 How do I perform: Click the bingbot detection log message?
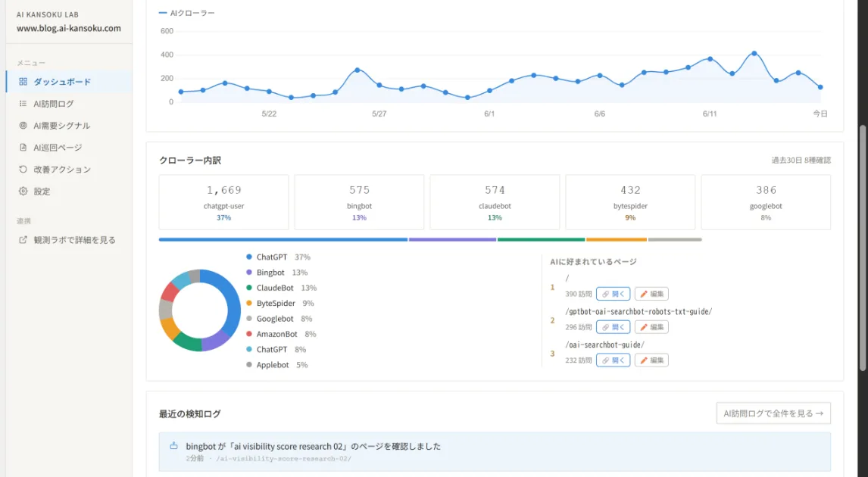point(314,446)
